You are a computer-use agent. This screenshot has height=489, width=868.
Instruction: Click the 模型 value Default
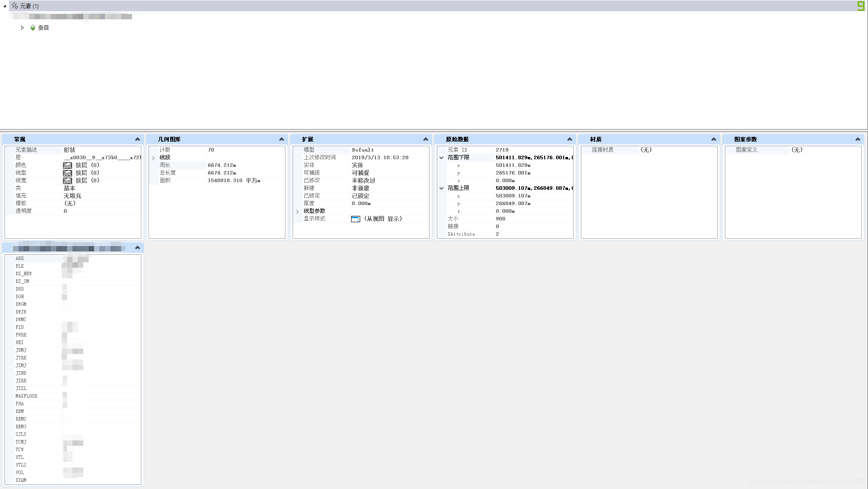tap(363, 150)
